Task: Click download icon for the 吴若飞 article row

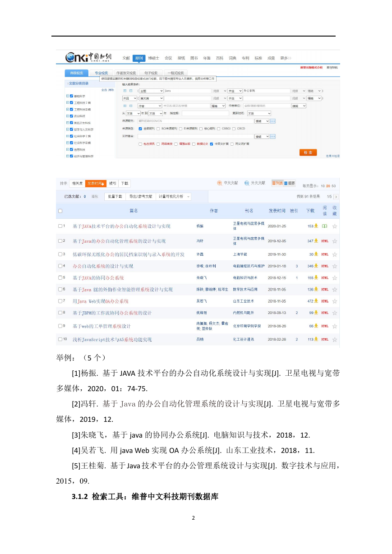Action: tap(317, 301)
